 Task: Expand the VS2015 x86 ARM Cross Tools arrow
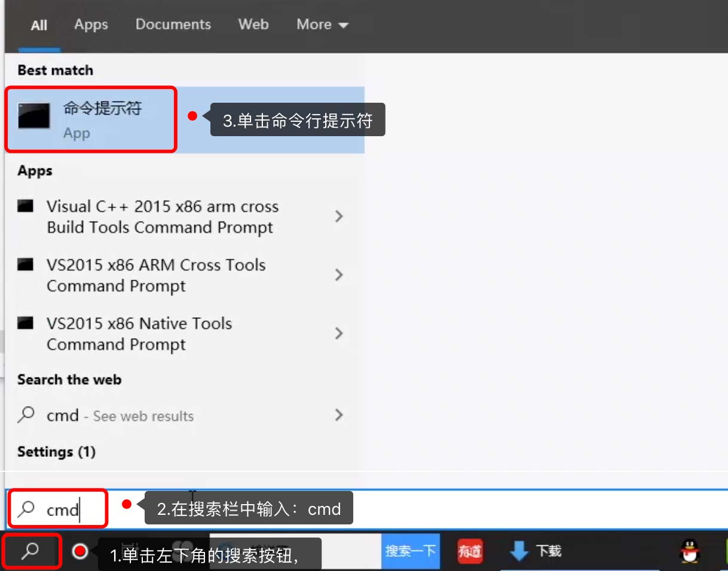339,275
